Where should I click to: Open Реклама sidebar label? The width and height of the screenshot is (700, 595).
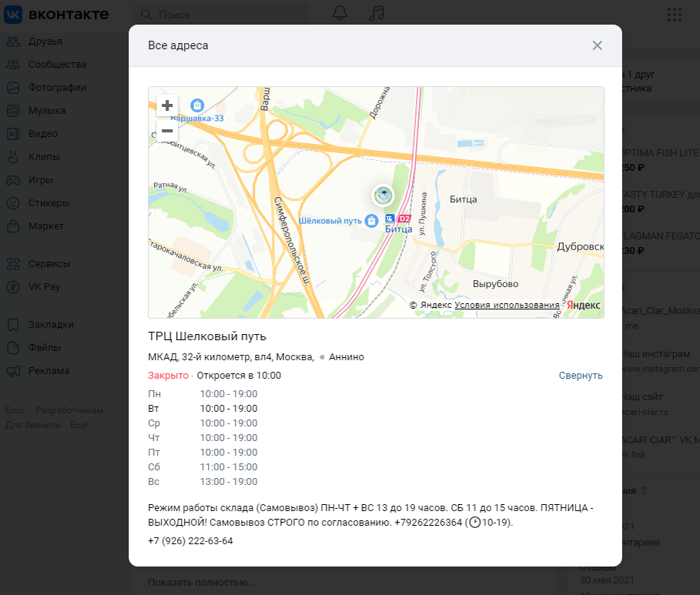[x=49, y=371]
